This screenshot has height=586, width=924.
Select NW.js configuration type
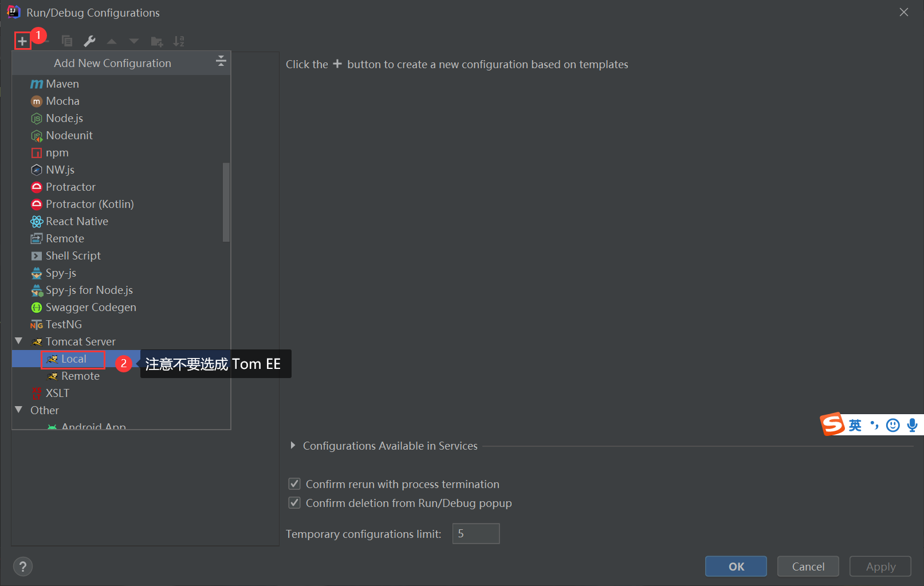tap(121, 170)
